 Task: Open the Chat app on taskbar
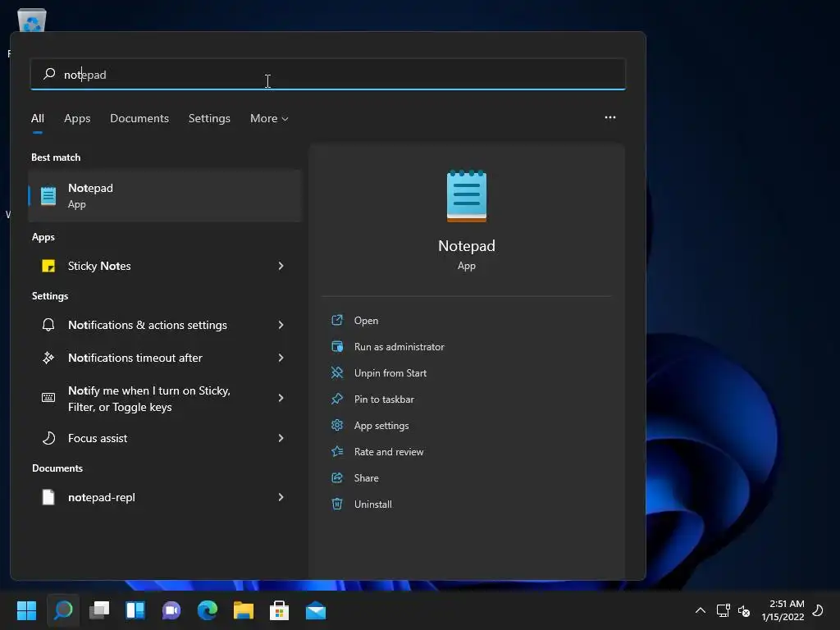point(171,610)
